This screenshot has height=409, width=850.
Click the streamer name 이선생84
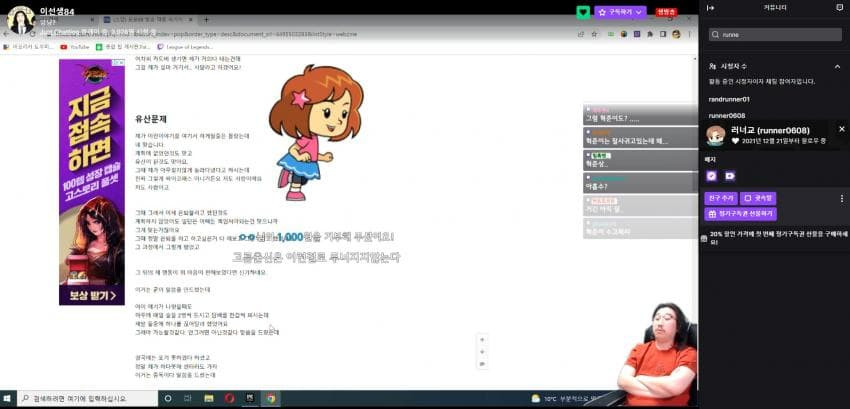pos(57,11)
